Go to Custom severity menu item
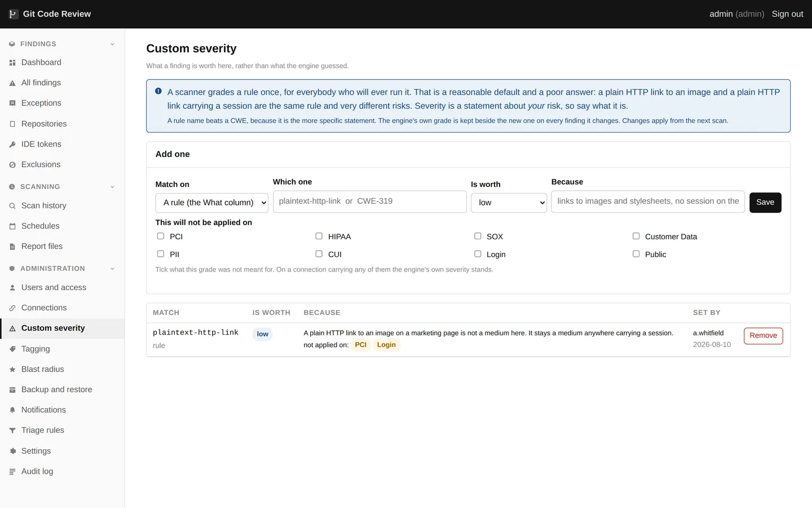 (62, 329)
